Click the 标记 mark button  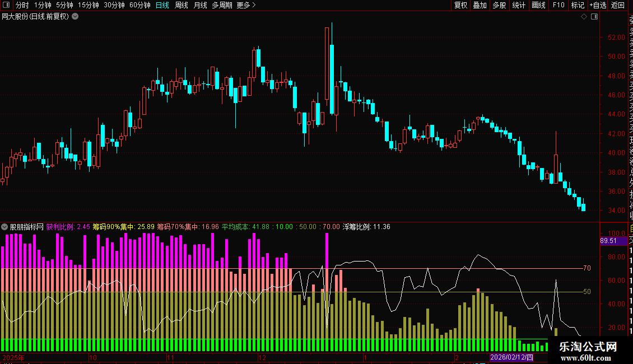click(578, 5)
